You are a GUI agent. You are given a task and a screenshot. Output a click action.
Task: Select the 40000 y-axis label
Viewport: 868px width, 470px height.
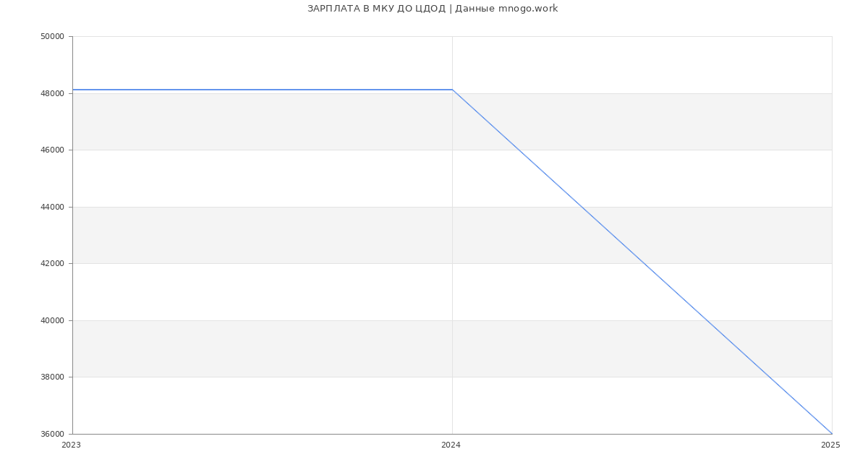[52, 320]
